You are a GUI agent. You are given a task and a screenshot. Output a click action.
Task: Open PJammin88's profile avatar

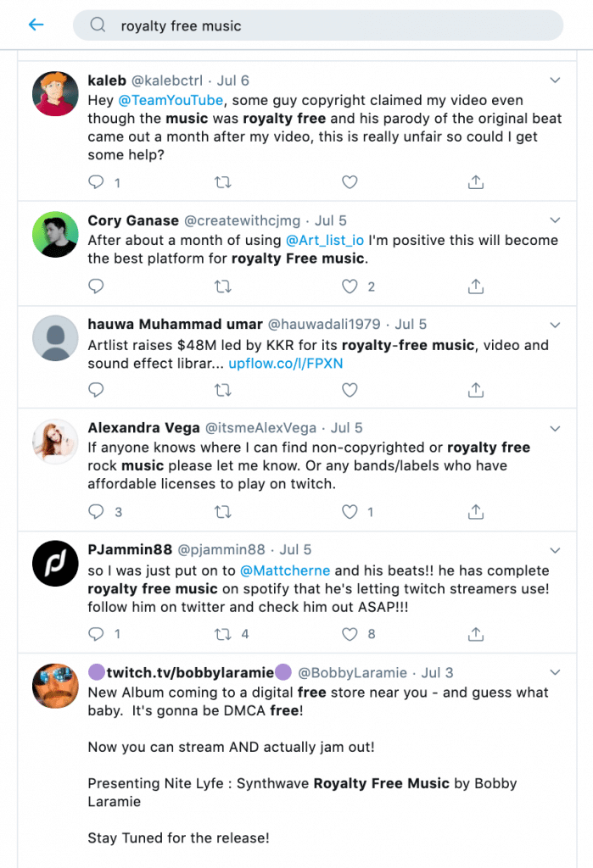click(55, 564)
